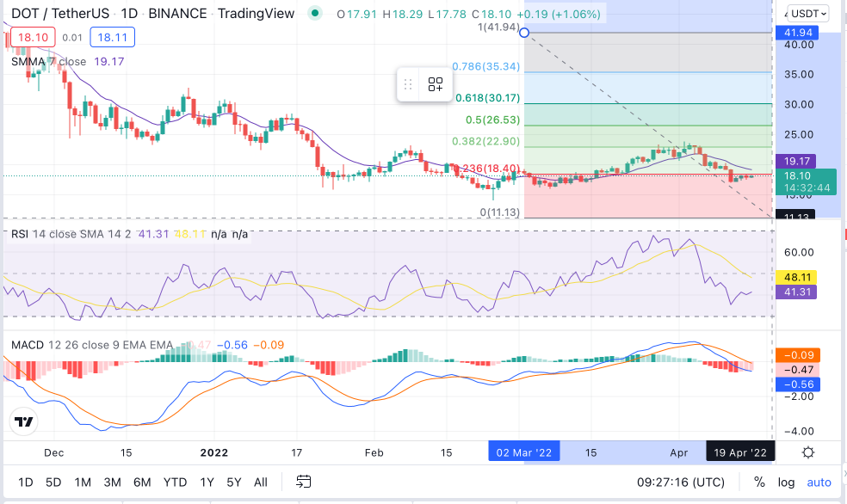Toggle the % percent scale
The width and height of the screenshot is (847, 504).
click(759, 482)
